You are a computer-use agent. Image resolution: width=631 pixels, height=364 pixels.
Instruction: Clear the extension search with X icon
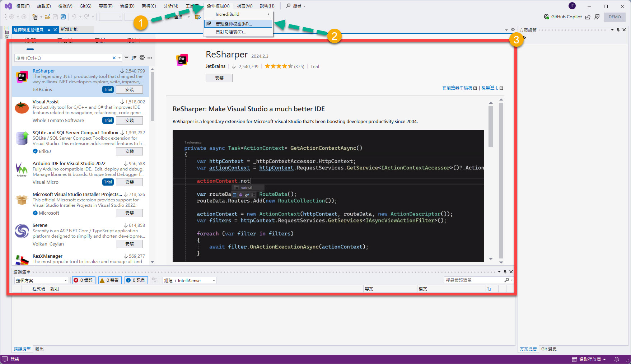coord(114,58)
